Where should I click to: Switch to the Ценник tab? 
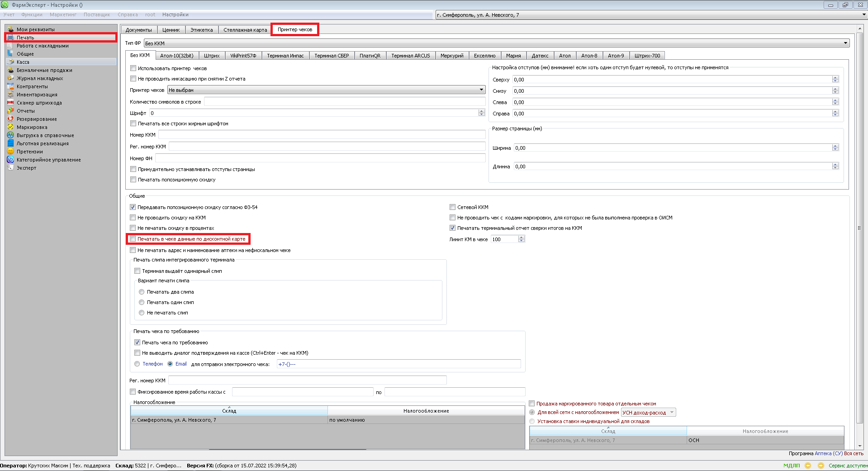pos(171,30)
